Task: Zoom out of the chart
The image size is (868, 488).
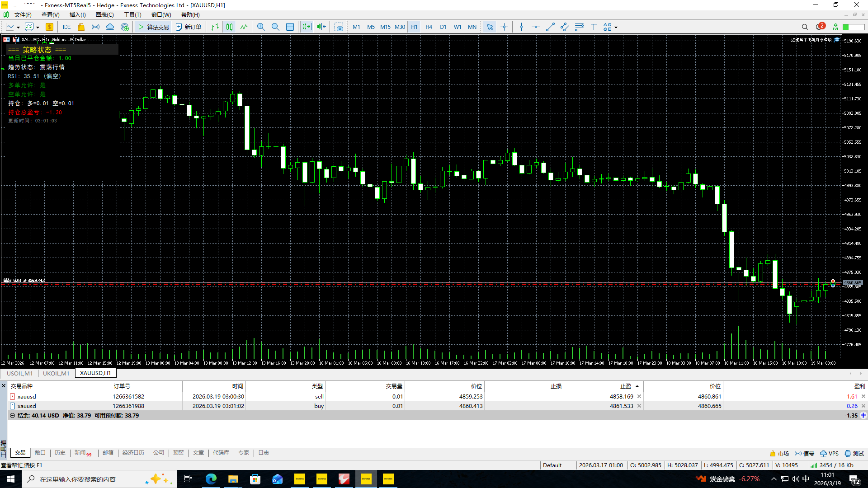Action: click(275, 27)
